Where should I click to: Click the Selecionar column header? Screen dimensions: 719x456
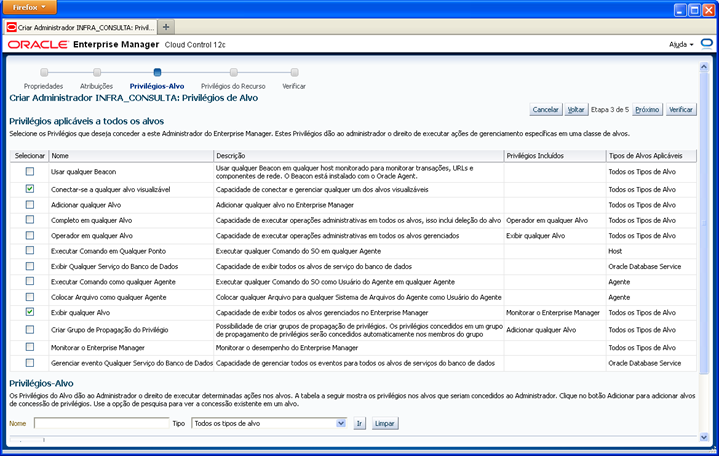click(30, 156)
